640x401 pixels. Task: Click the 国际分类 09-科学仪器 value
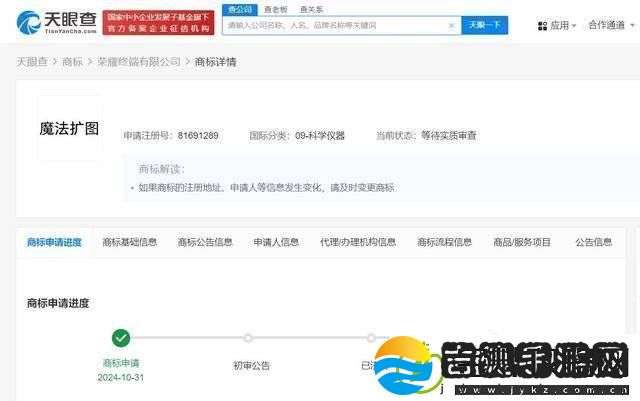pos(320,136)
